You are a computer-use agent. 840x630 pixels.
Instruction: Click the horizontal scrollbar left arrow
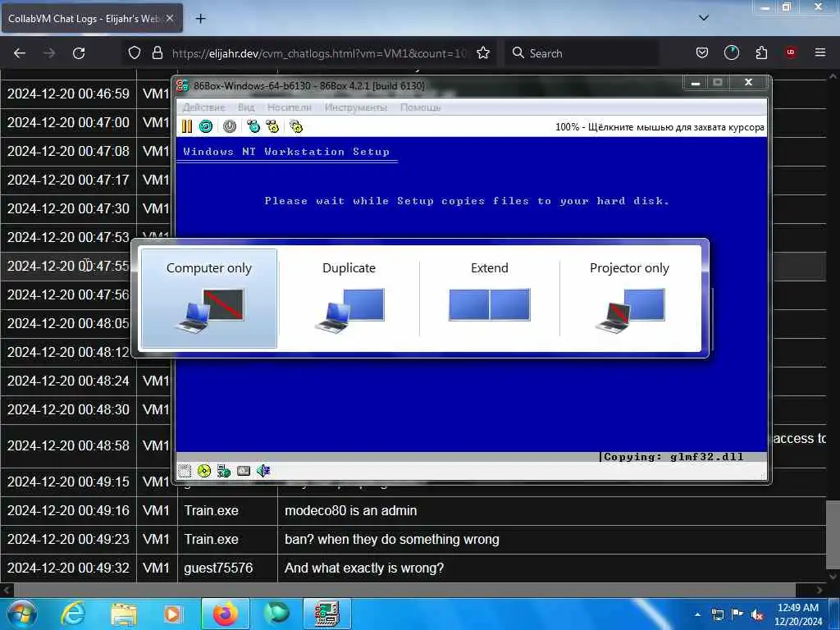click(7, 590)
